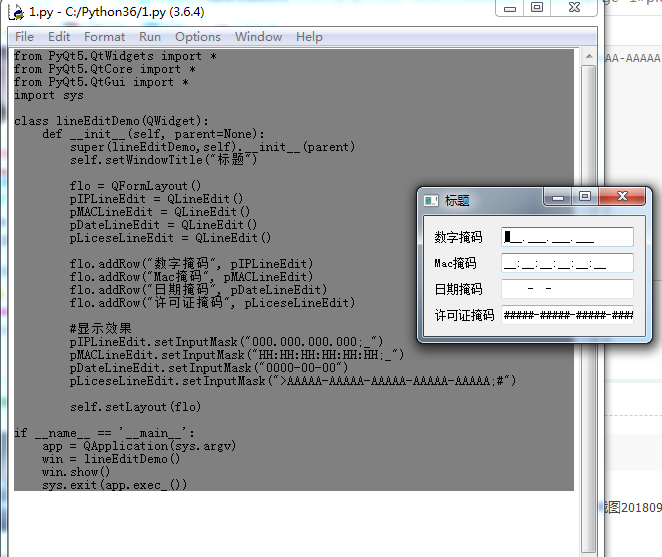The width and height of the screenshot is (662, 557).
Task: Open the Window menu
Action: click(258, 37)
